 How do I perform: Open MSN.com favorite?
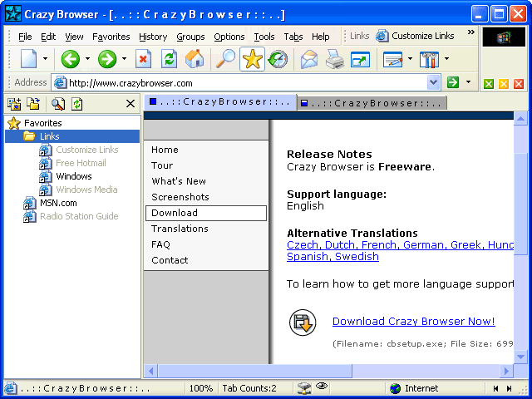[58, 203]
